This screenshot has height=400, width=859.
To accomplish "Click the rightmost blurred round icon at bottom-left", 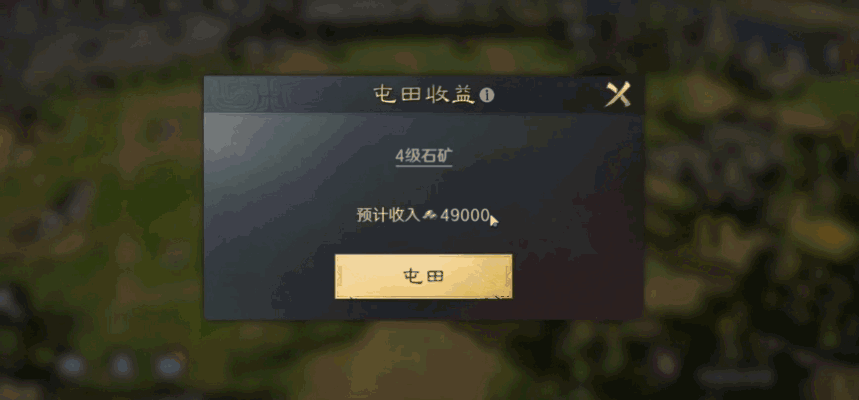I will (170, 365).
